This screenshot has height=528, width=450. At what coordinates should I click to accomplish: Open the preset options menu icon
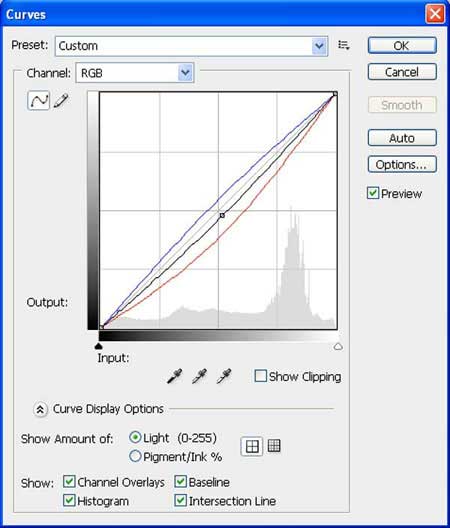[x=344, y=45]
